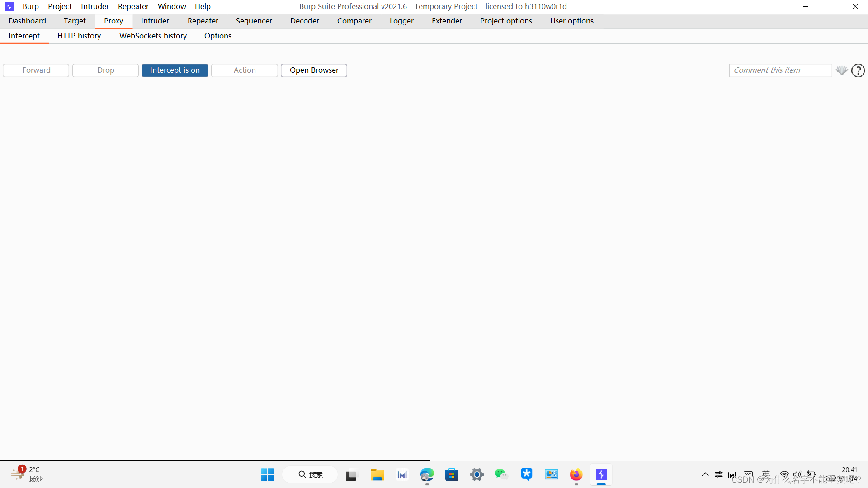Screen dimensions: 868x488
Task: Open the User options tab
Action: [571, 21]
